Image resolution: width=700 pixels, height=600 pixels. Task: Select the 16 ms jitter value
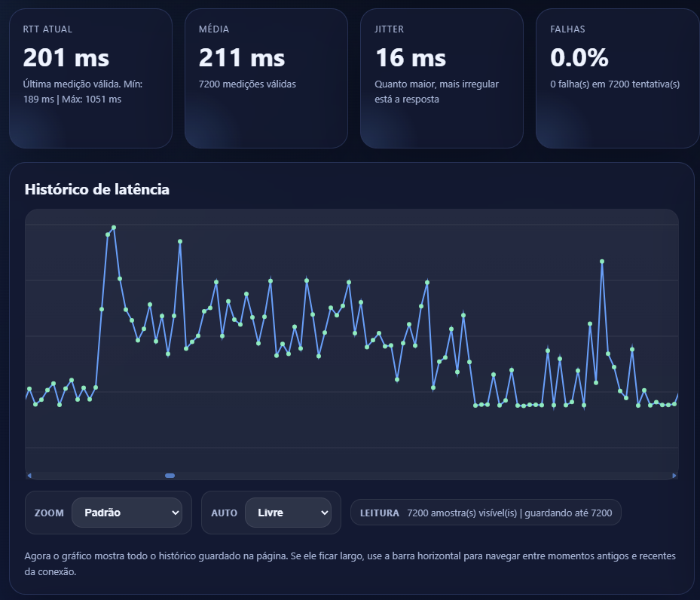(x=410, y=58)
